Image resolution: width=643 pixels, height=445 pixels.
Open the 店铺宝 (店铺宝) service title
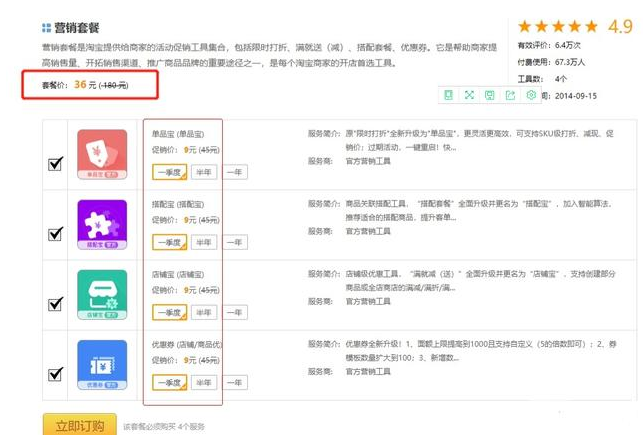coord(178,274)
